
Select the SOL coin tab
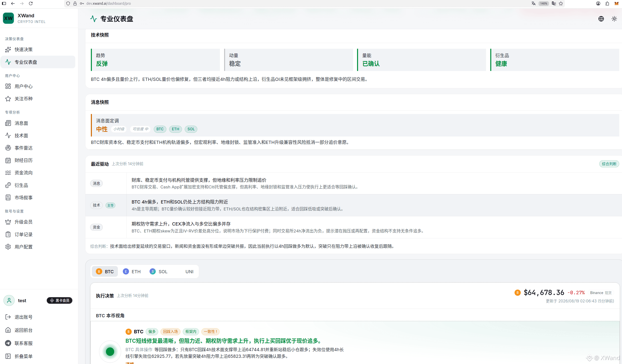click(x=159, y=272)
